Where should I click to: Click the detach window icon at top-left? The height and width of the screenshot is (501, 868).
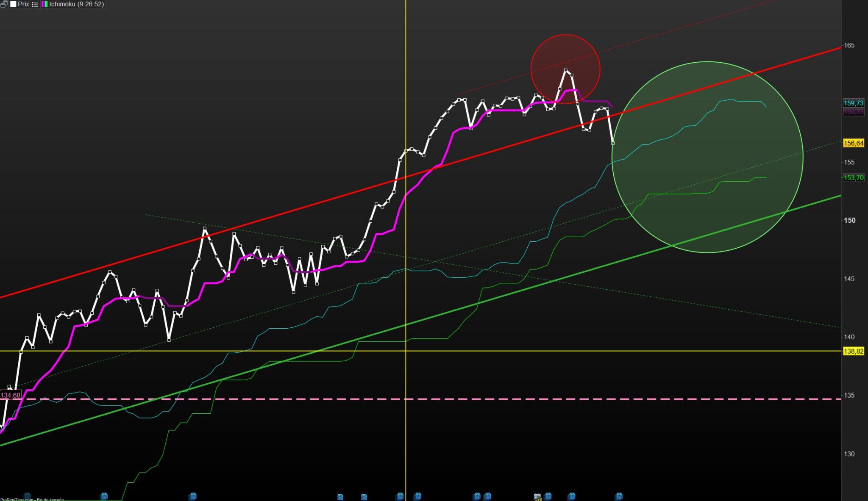4,4
